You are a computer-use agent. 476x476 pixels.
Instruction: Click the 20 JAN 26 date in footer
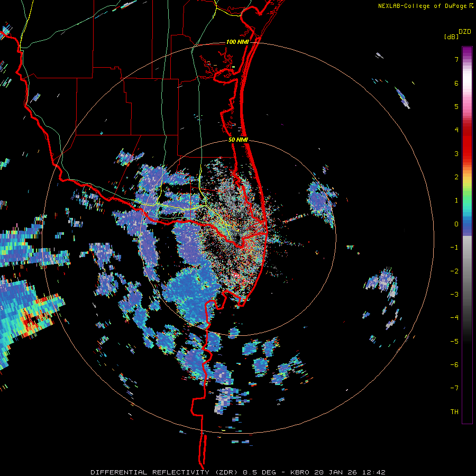pyautogui.click(x=337, y=472)
